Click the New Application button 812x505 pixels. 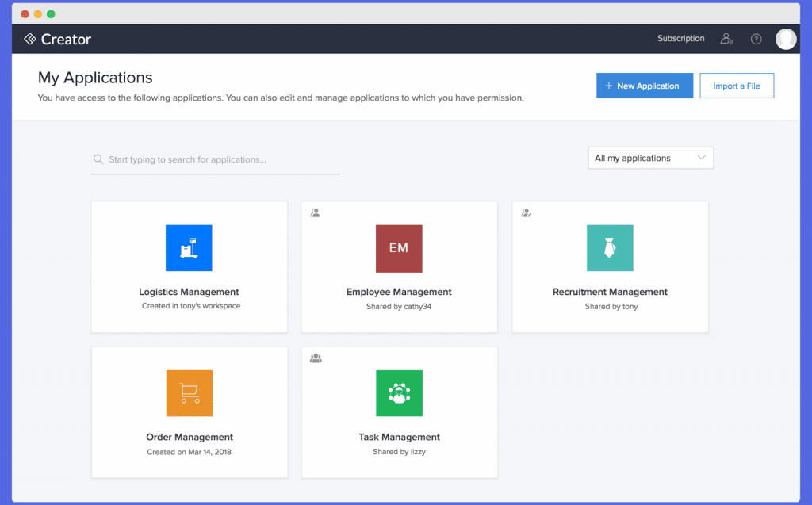click(x=645, y=86)
